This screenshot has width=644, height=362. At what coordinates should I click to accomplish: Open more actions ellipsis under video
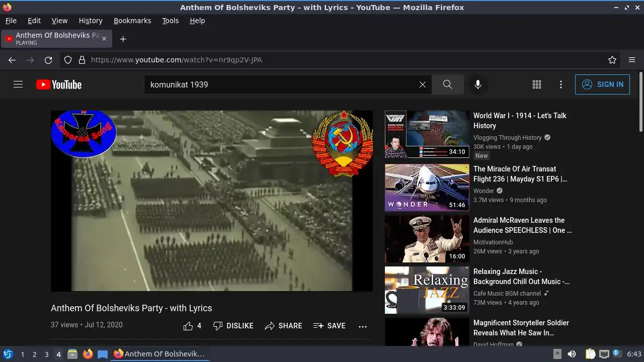pyautogui.click(x=363, y=326)
